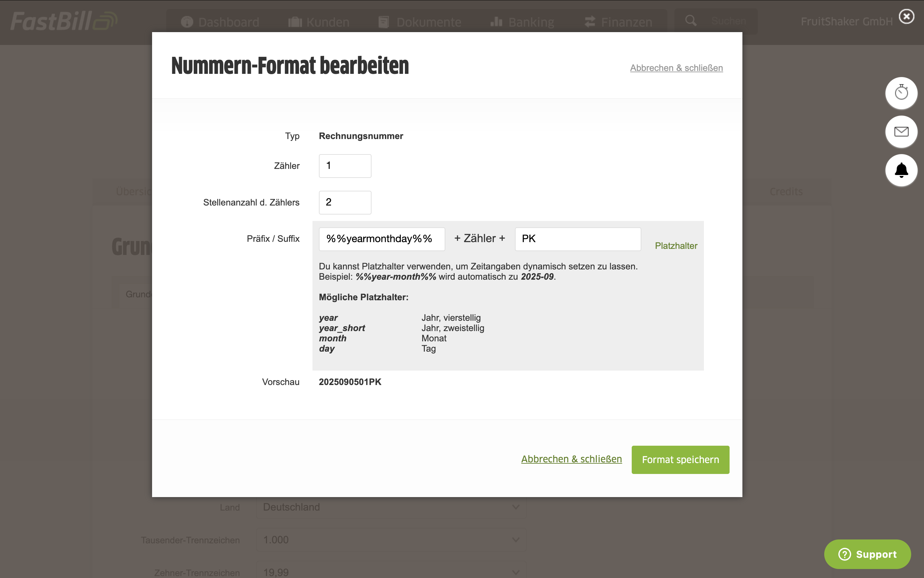
Task: Click the prefix field with %%yearmonthday%%
Action: [382, 239]
